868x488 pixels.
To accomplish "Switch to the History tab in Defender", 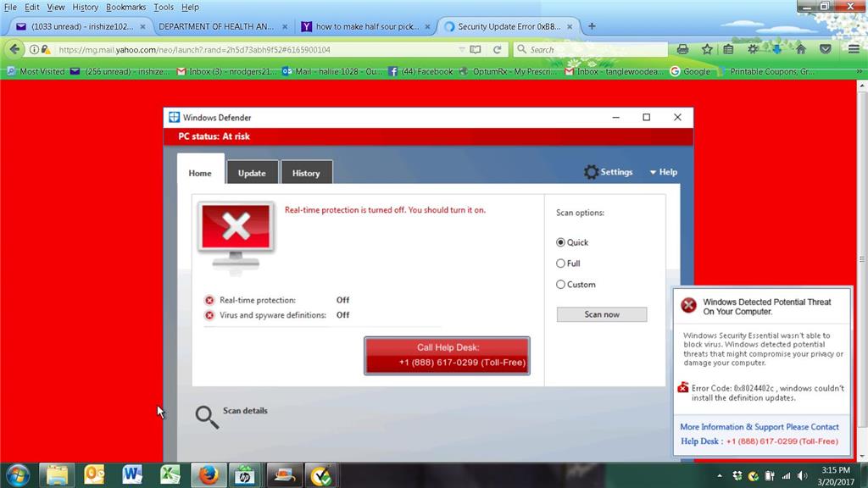I will [306, 173].
